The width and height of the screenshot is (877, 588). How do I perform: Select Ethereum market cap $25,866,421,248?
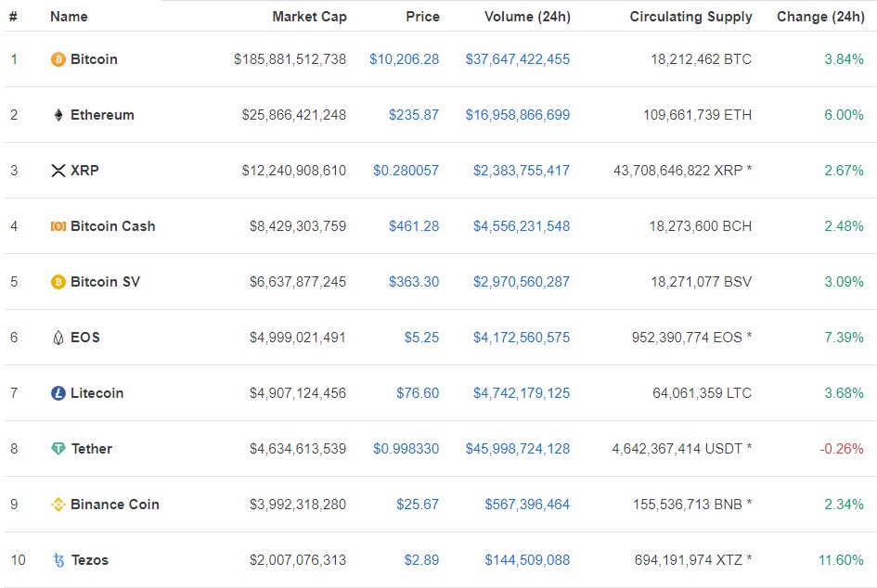point(294,115)
